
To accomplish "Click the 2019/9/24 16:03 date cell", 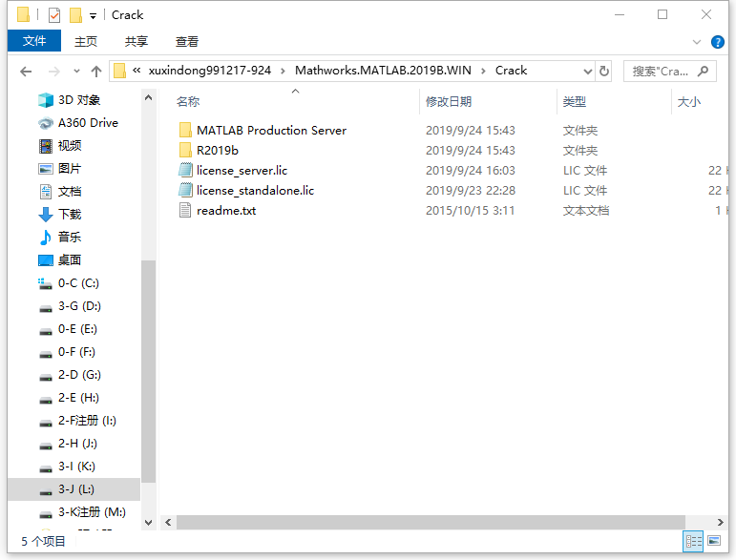I will [x=471, y=171].
